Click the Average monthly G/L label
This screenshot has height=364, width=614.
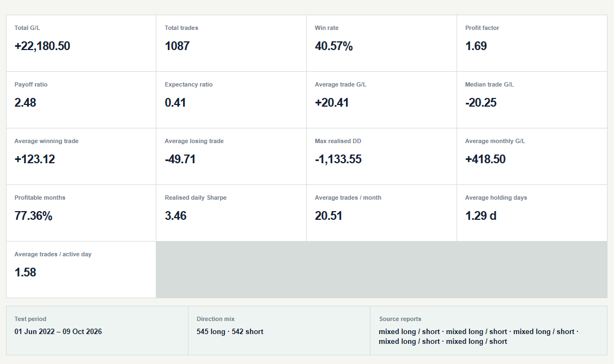(495, 141)
